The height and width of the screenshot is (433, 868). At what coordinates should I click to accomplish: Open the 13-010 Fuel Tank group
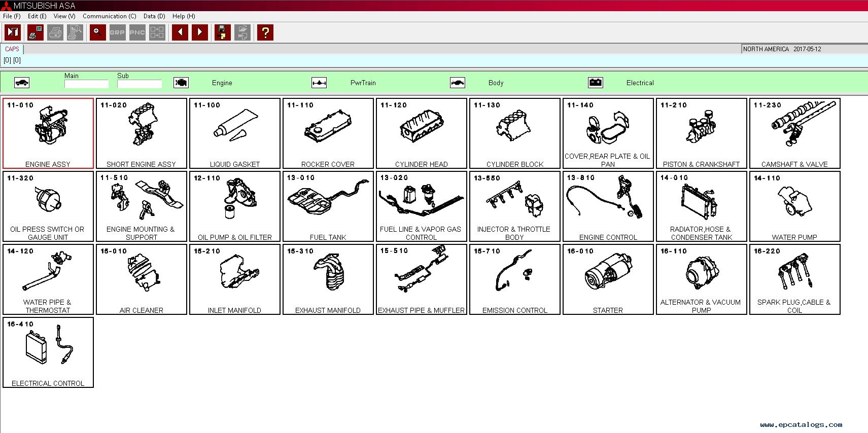[328, 206]
